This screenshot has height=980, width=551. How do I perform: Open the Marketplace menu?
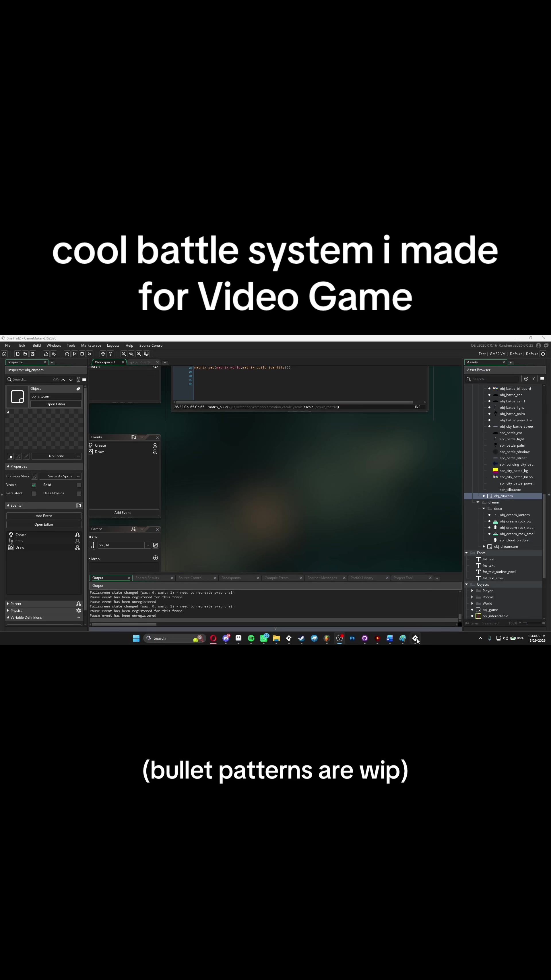coord(91,346)
